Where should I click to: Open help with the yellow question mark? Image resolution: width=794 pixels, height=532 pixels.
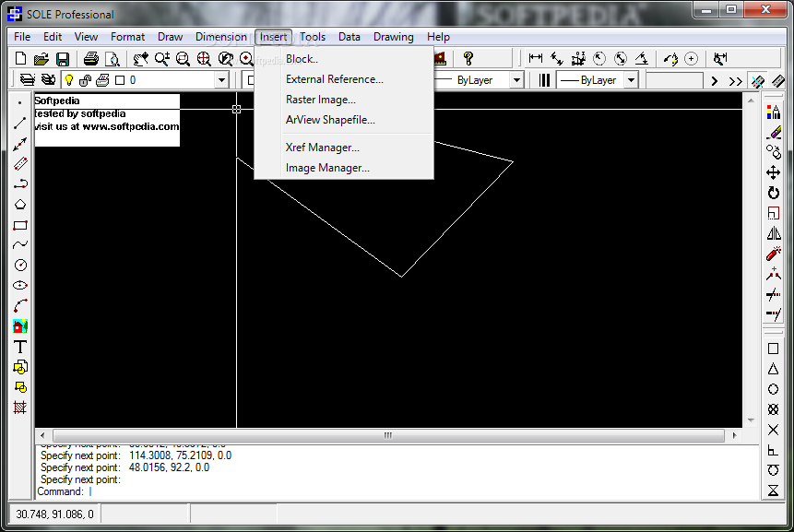click(468, 59)
